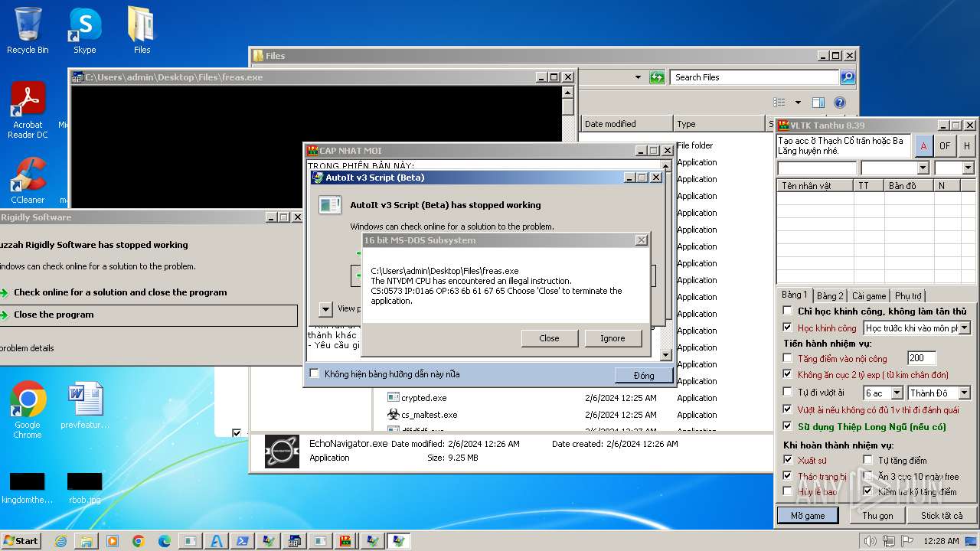The width and height of the screenshot is (980, 551).
Task: Click the OF button in VLTK Tanthu
Action: pyautogui.click(x=945, y=145)
